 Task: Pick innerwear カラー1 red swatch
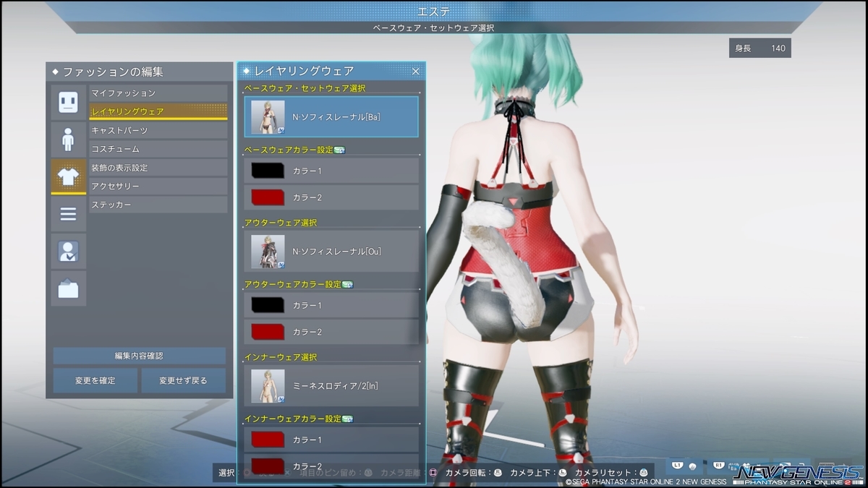click(x=268, y=440)
